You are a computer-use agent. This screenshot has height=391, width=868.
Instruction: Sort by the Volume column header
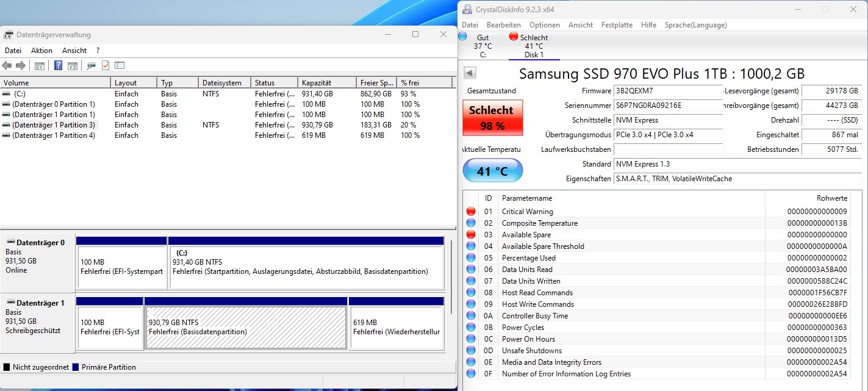(x=56, y=82)
